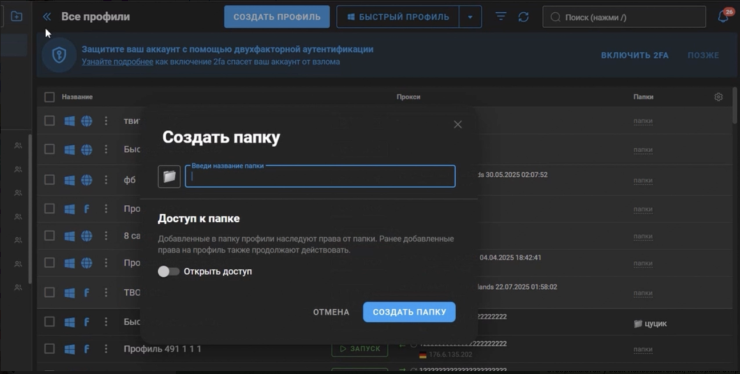Image resolution: width=740 pixels, height=374 pixels.
Task: Open the three-dots menu in the "цуцик" folder row
Action: pyautogui.click(x=106, y=322)
